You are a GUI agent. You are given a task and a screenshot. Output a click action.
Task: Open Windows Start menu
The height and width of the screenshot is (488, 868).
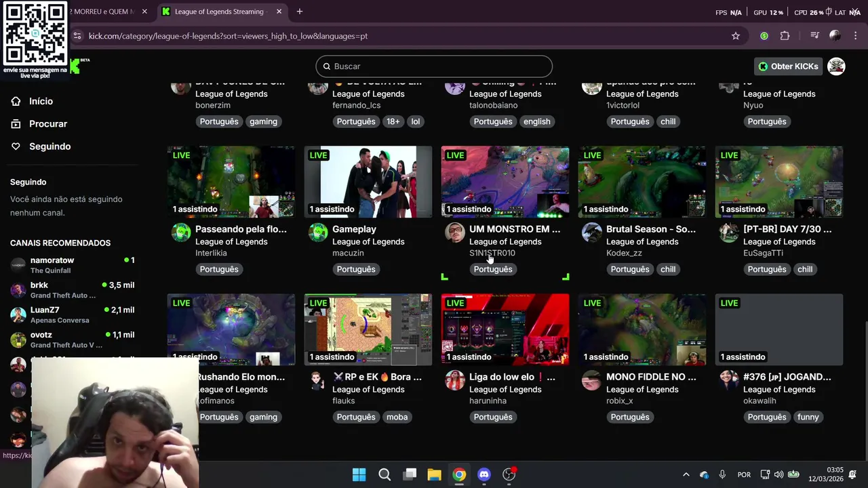click(x=359, y=474)
